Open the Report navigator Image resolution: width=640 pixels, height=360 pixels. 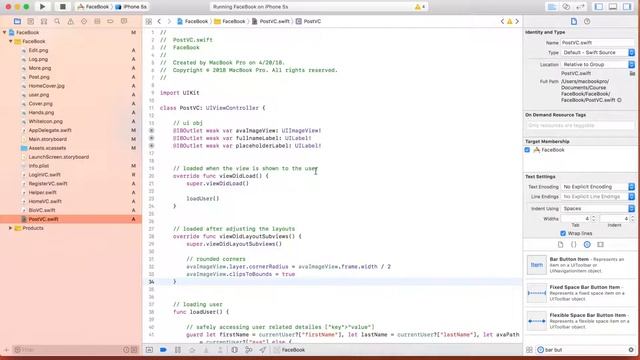(124, 21)
